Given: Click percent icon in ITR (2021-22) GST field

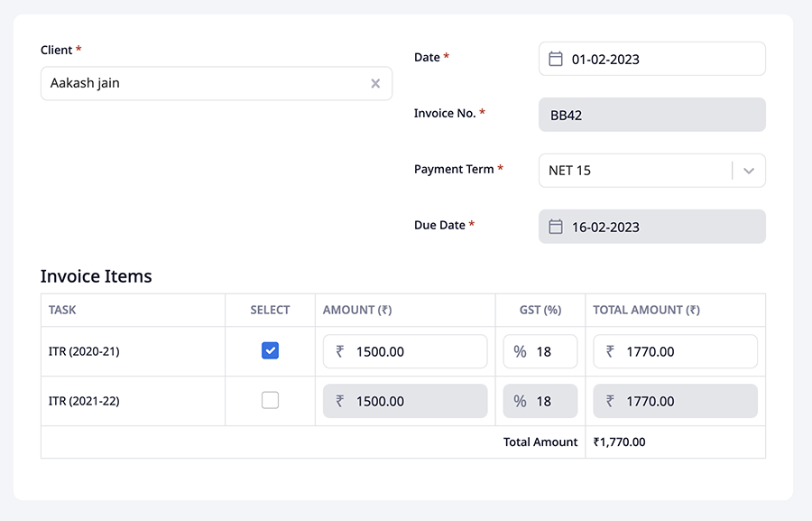Looking at the screenshot, I should click(x=520, y=401).
